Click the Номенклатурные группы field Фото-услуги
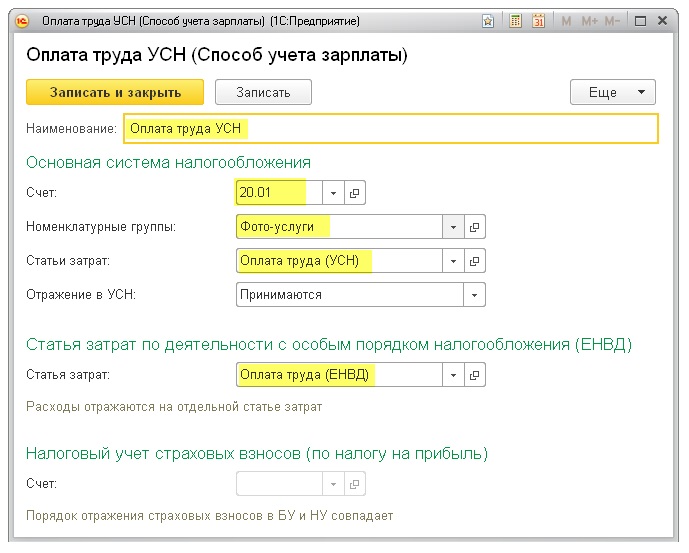 (x=339, y=227)
